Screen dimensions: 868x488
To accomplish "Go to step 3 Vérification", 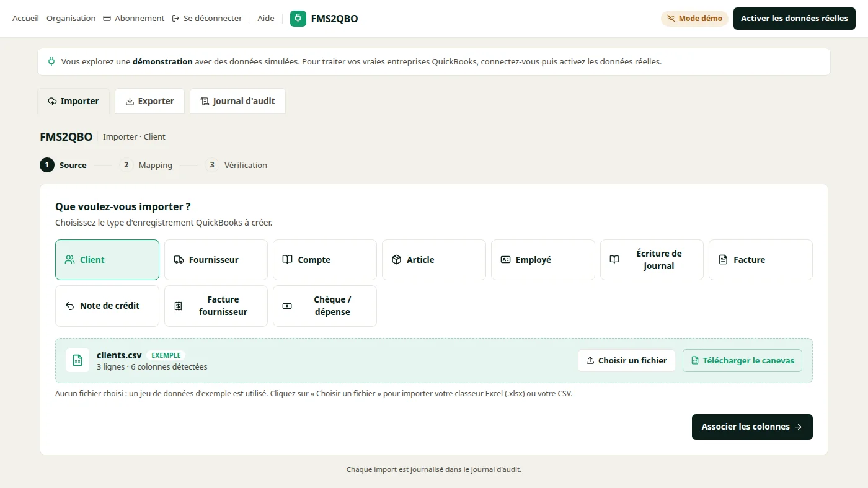I will coord(236,165).
